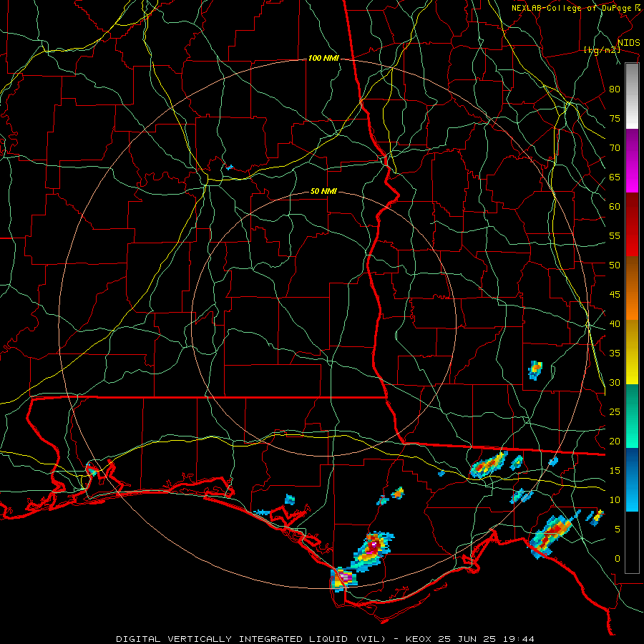The height and width of the screenshot is (644, 644).
Task: Click the scale value 65
Action: coord(615,177)
